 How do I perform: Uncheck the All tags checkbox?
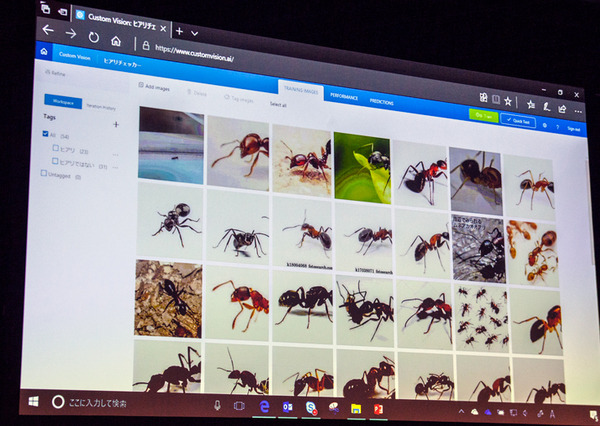pyautogui.click(x=45, y=134)
